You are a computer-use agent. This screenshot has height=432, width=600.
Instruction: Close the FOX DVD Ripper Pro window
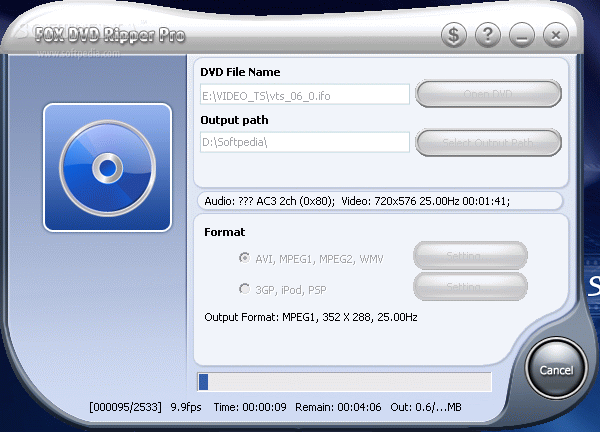(x=556, y=35)
